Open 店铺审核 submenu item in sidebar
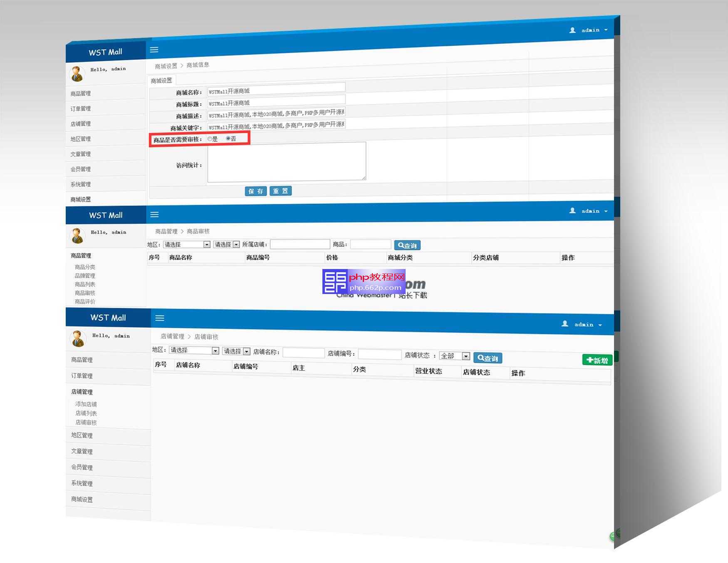 [86, 422]
